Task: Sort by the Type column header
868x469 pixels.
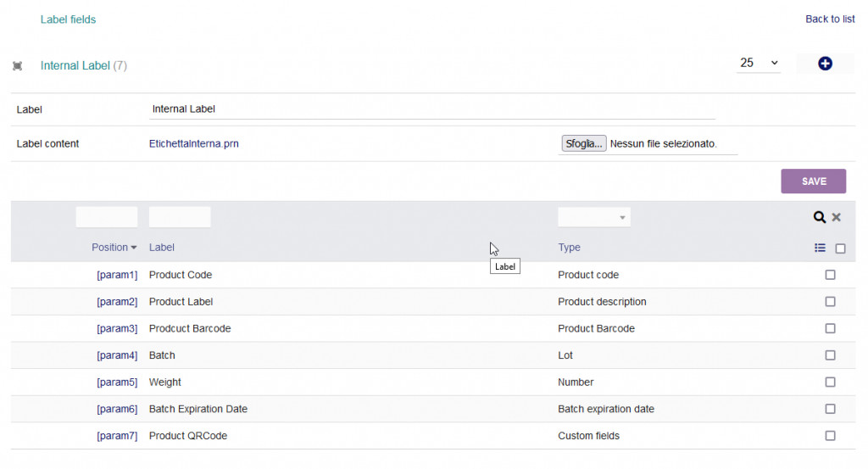Action: point(569,248)
